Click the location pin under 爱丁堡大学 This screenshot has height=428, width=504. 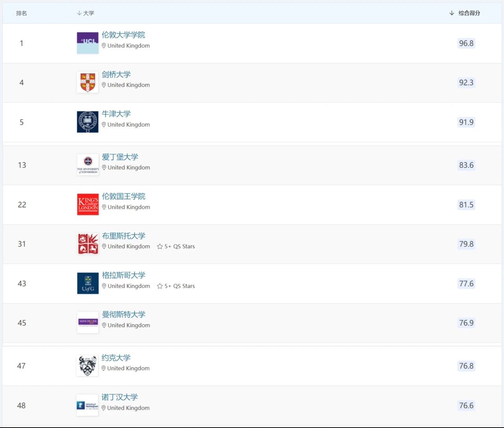pos(104,168)
